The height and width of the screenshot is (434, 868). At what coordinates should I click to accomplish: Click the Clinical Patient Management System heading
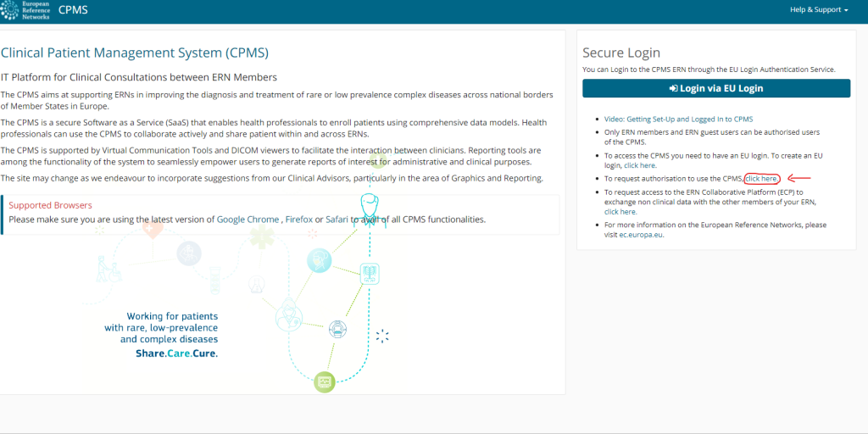135,53
